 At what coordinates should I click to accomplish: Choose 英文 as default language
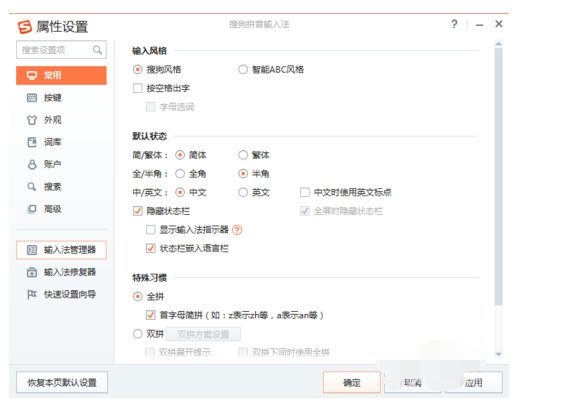243,192
